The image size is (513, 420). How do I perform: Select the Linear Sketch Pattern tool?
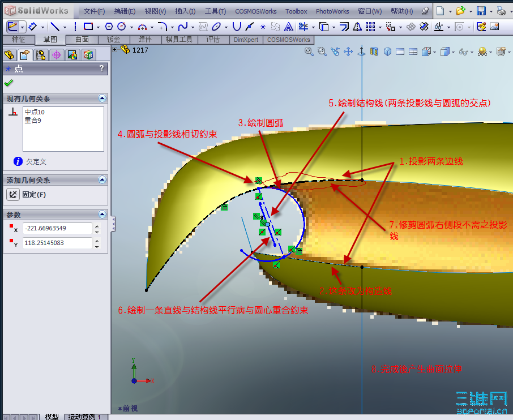(370, 27)
